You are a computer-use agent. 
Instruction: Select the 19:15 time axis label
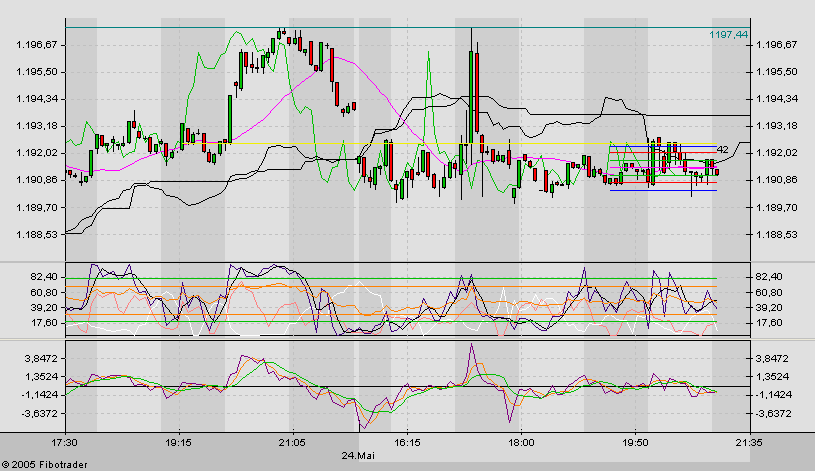click(178, 441)
